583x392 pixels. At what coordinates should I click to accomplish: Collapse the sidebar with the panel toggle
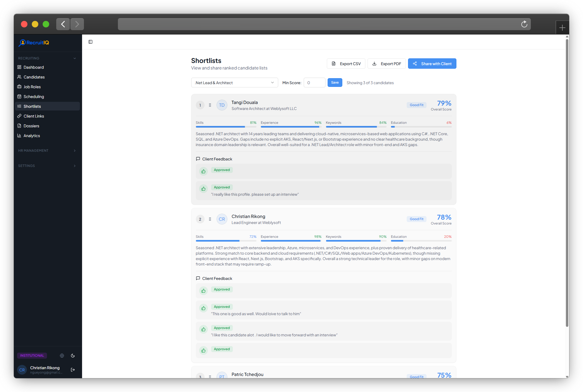[x=90, y=42]
